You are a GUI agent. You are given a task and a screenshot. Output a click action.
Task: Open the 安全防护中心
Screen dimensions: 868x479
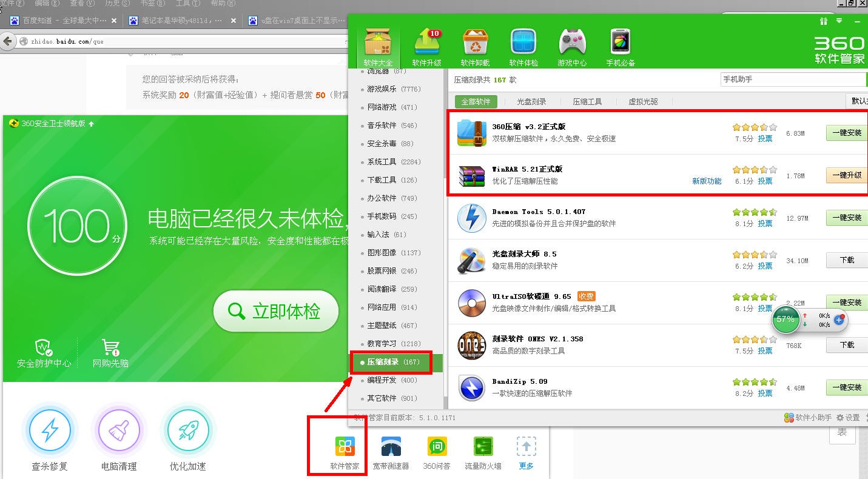pos(44,353)
